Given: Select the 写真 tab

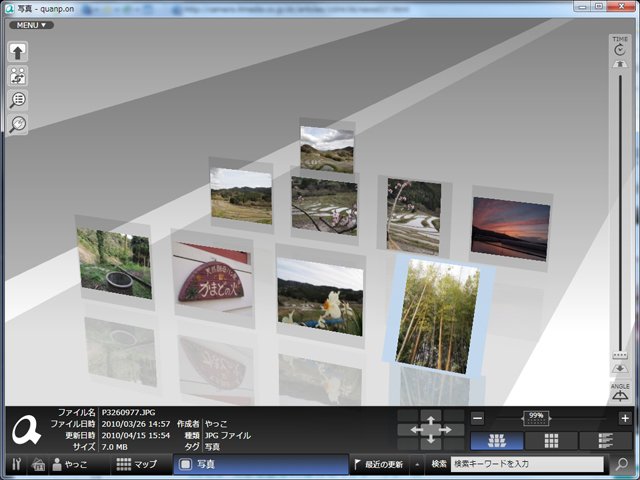Looking at the screenshot, I should [x=260, y=464].
